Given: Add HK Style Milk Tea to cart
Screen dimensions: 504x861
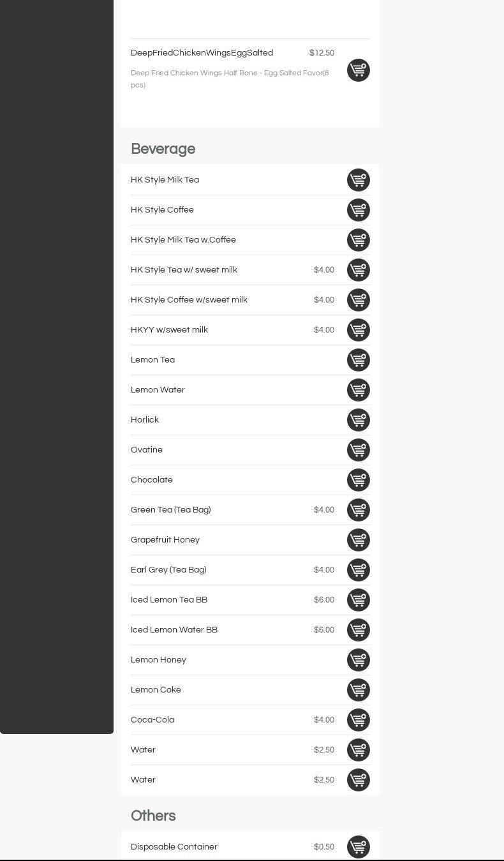Looking at the screenshot, I should pos(358,180).
